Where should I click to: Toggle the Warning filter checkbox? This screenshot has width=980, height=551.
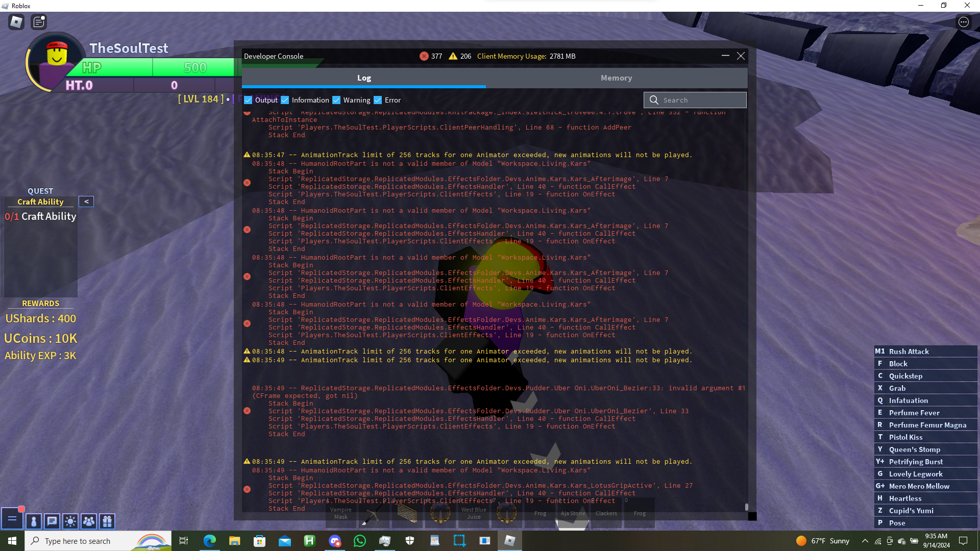336,100
